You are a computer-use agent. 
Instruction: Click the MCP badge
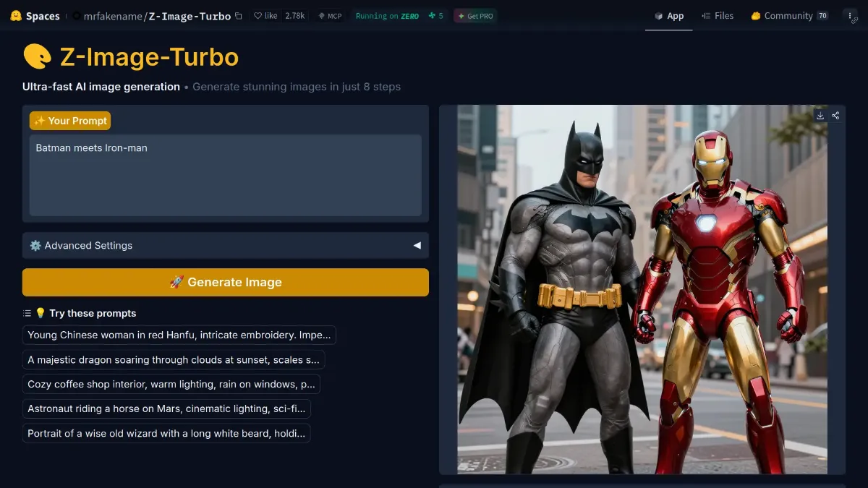(x=330, y=16)
